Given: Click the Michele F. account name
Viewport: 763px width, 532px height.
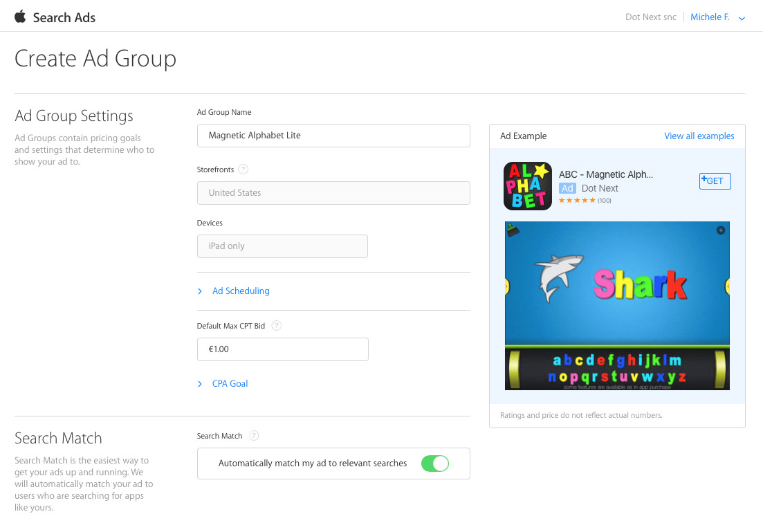Looking at the screenshot, I should [x=710, y=17].
